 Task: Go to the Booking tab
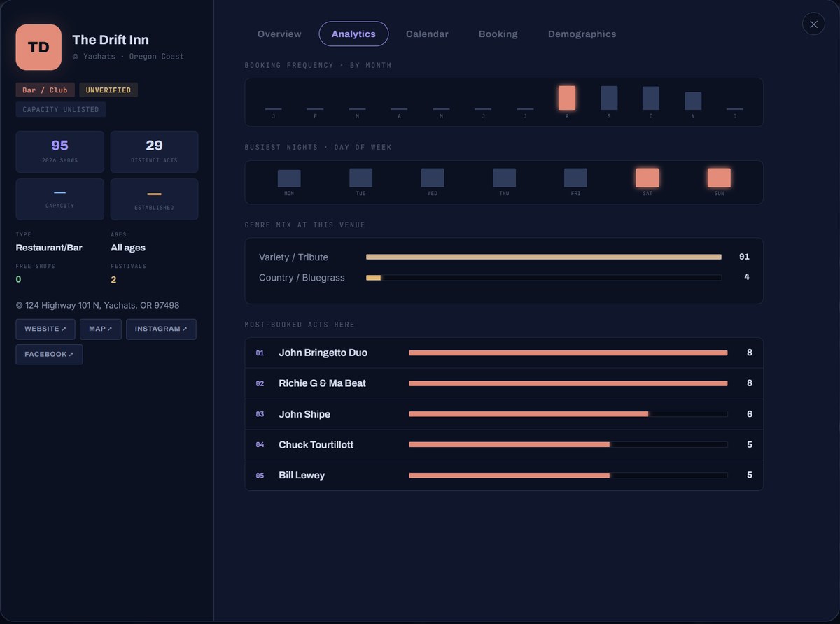(x=498, y=34)
